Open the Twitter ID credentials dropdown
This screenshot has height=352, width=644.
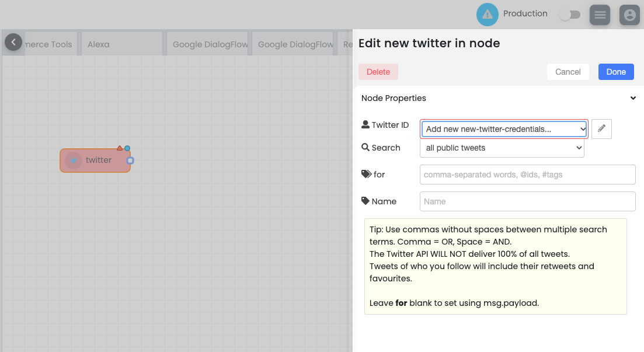pos(504,129)
